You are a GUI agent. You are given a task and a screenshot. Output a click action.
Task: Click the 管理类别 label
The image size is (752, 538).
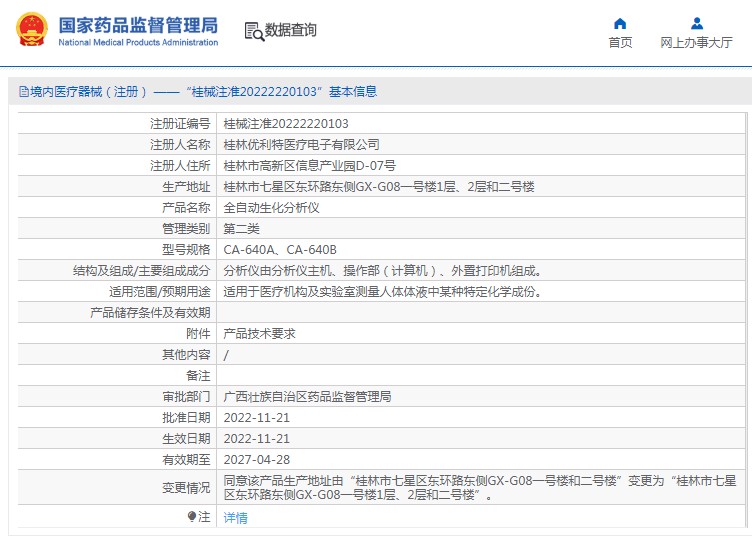tap(186, 229)
